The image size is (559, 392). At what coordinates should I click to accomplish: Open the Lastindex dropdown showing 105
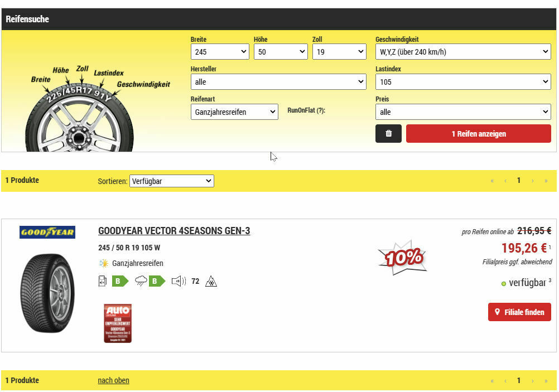[462, 82]
